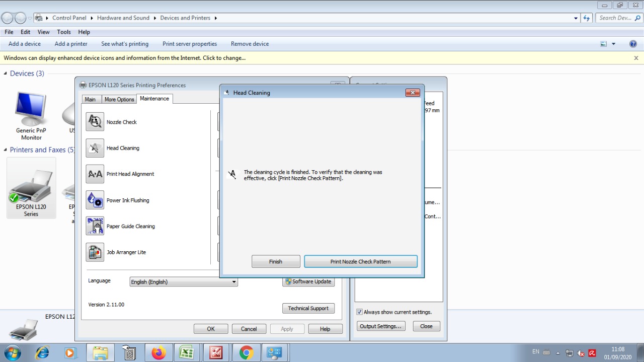Click Print Nozzle Check Pattern button
This screenshot has width=644, height=362.
click(361, 262)
